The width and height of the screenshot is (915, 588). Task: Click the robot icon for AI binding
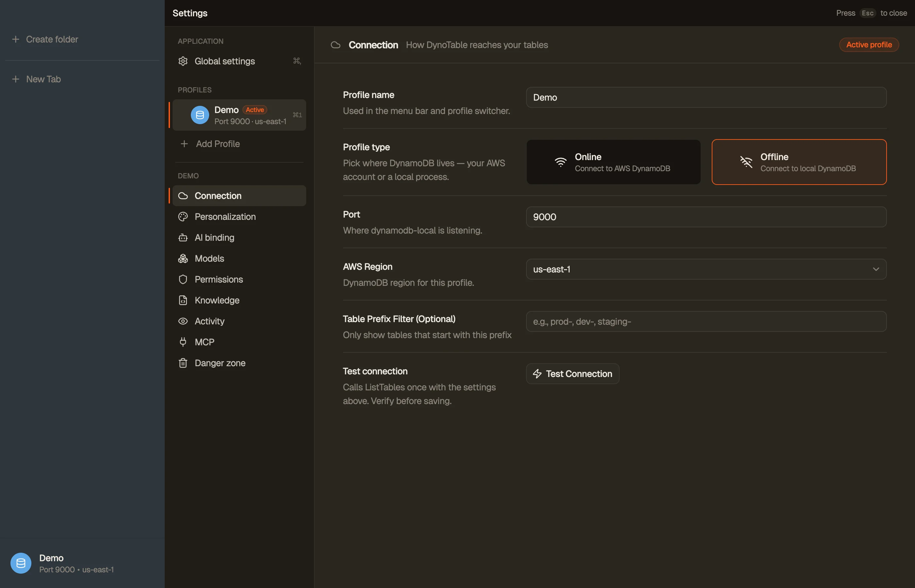[183, 237]
